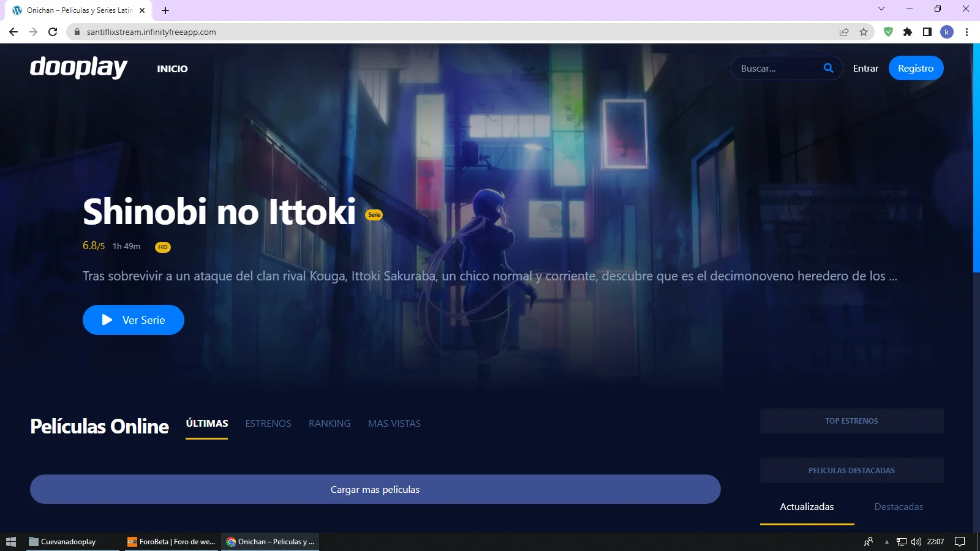Image resolution: width=980 pixels, height=551 pixels.
Task: Open the Shinobi no Ittoki title
Action: [219, 212]
